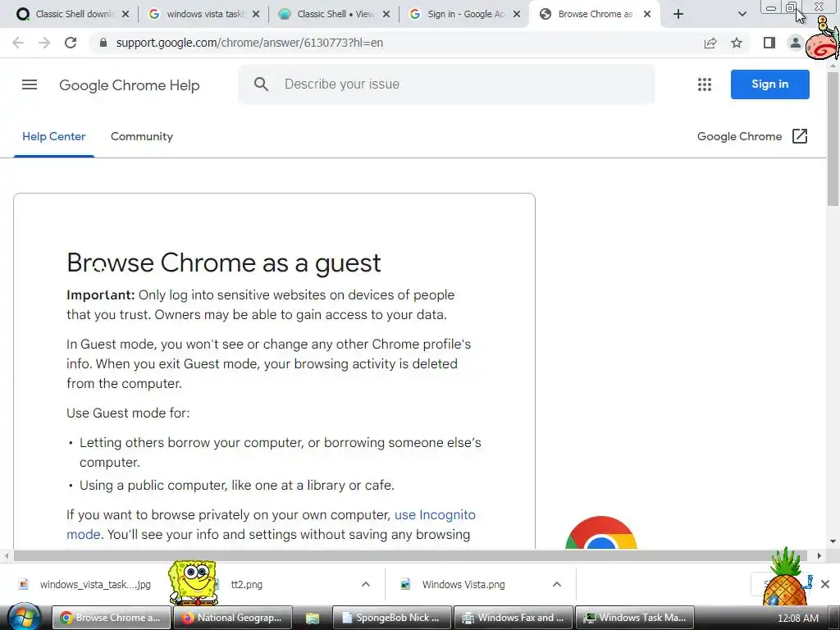Add a new tab with plus button

pyautogui.click(x=678, y=14)
